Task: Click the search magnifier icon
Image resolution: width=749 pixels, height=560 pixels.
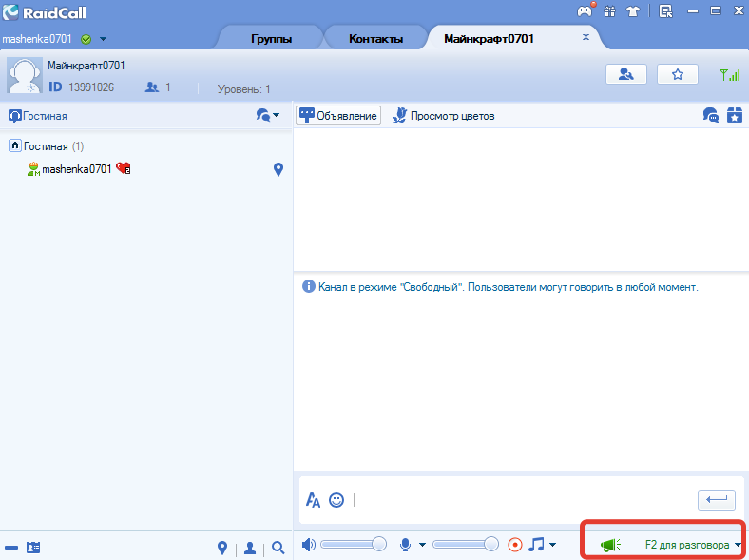Action: [278, 548]
